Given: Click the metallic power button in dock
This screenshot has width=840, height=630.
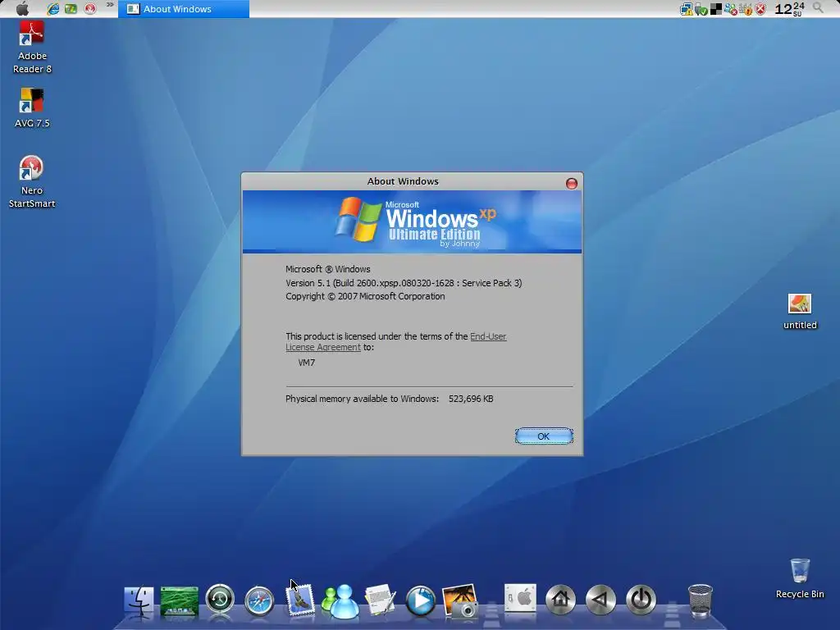Looking at the screenshot, I should coord(641,599).
